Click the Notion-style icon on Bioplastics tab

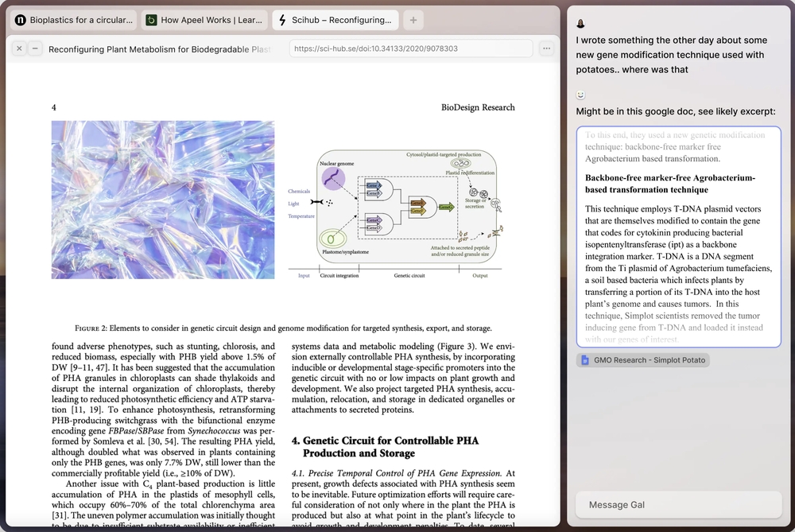21,21
